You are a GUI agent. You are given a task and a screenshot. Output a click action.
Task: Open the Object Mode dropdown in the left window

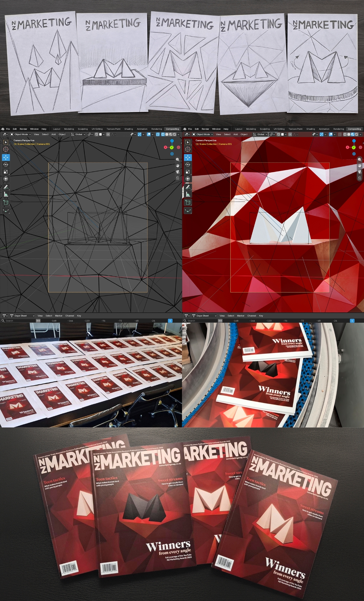click(21, 134)
